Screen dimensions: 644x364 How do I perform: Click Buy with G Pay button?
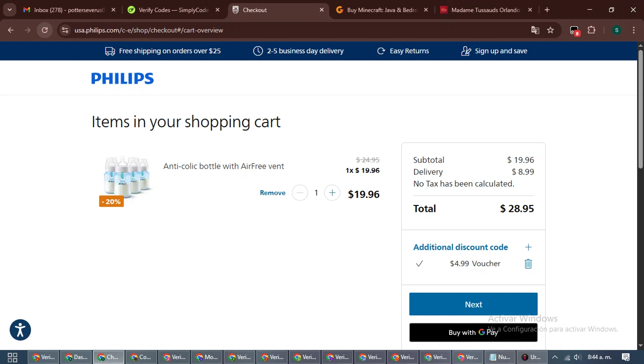click(473, 333)
